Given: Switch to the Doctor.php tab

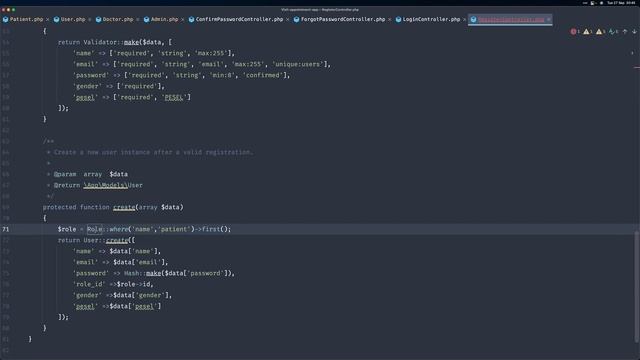Looking at the screenshot, I should [118, 19].
